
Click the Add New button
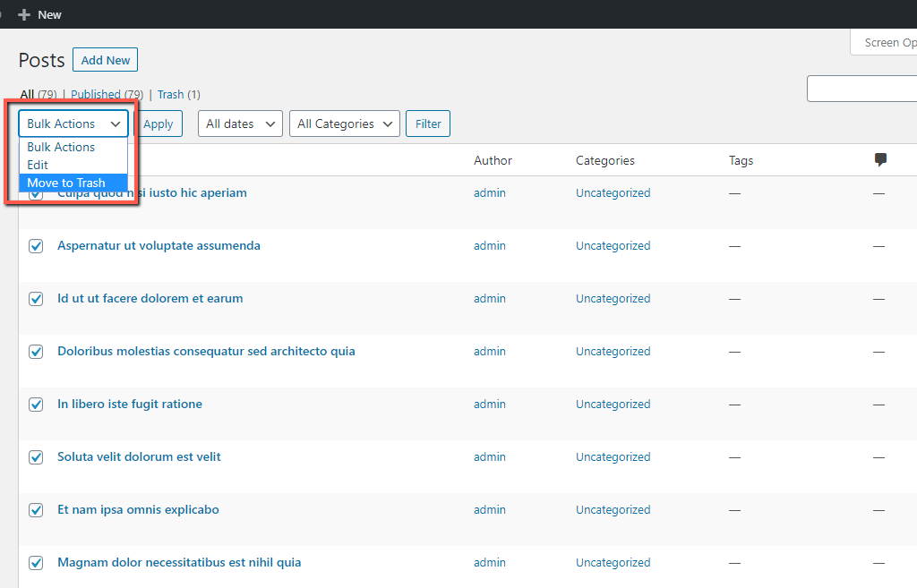click(x=106, y=60)
